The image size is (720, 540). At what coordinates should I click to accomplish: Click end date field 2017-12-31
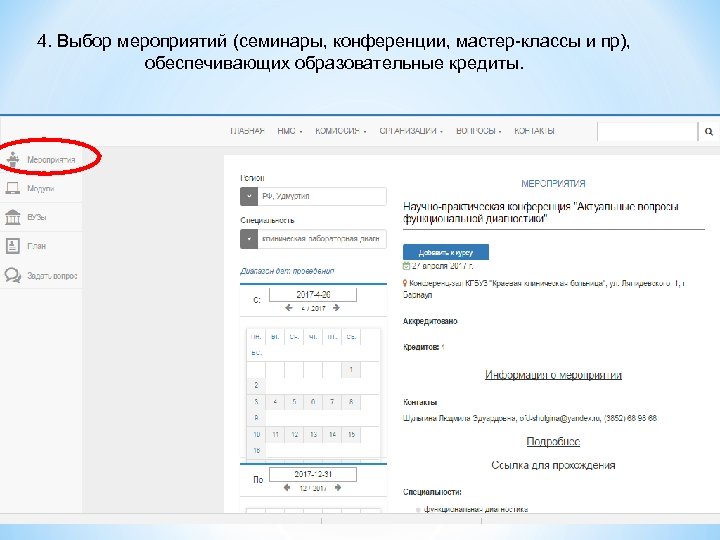[x=313, y=474]
